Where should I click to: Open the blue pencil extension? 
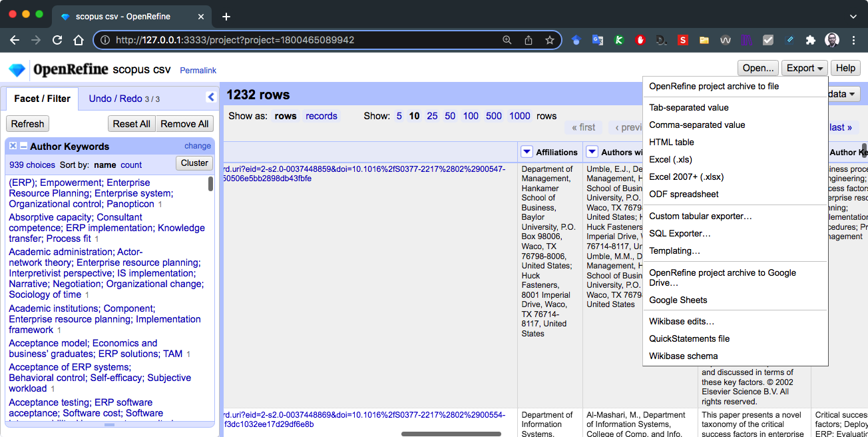pyautogui.click(x=789, y=40)
